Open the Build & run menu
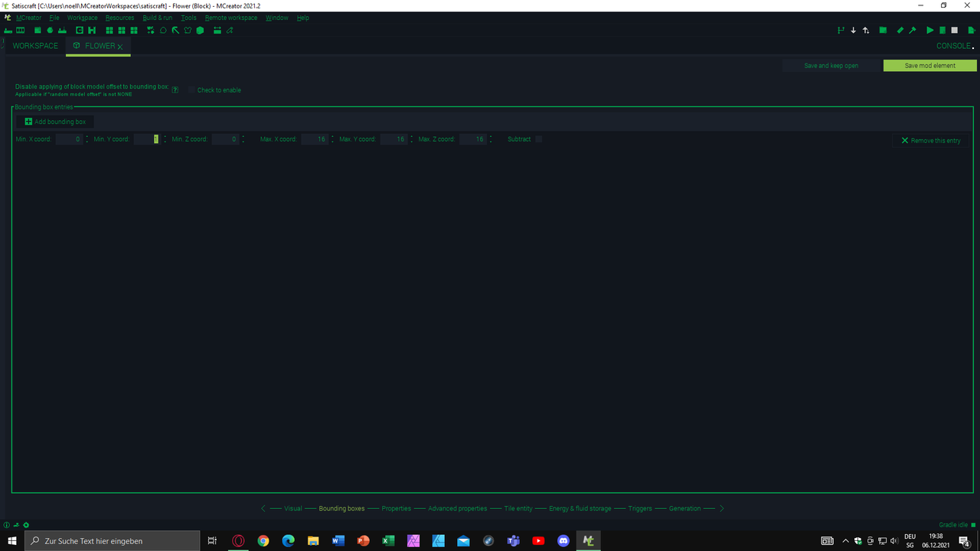 158,18
